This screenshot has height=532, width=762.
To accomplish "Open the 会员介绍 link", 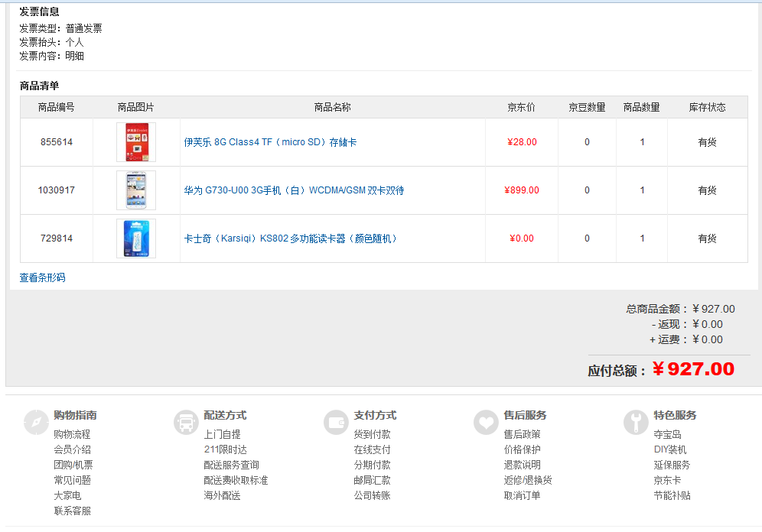I will pyautogui.click(x=72, y=449).
